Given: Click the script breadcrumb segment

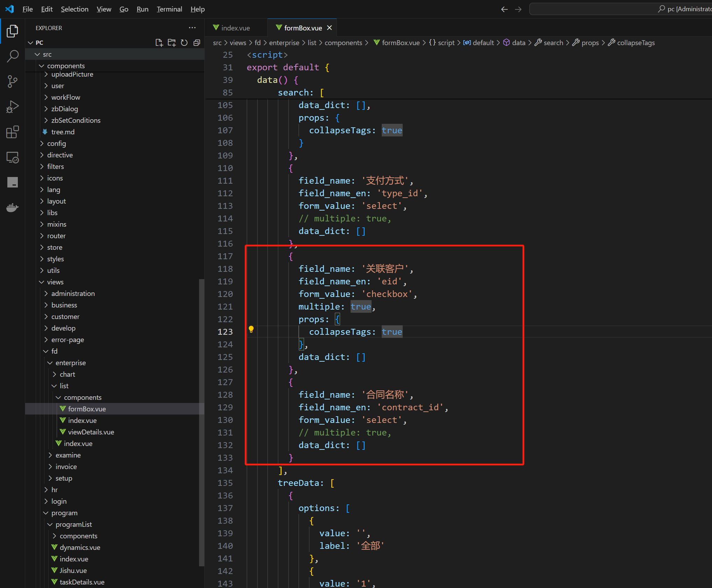Looking at the screenshot, I should pos(442,43).
